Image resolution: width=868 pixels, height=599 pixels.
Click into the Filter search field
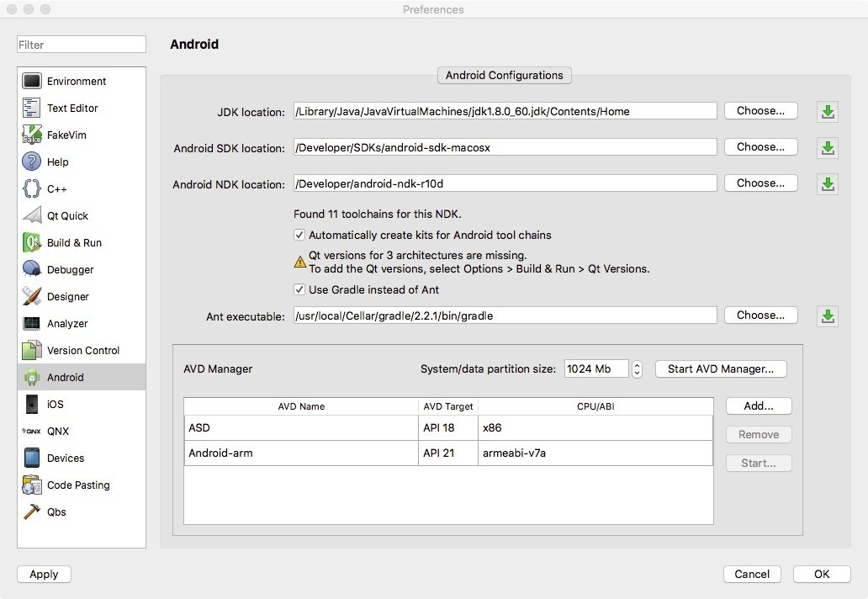(82, 45)
